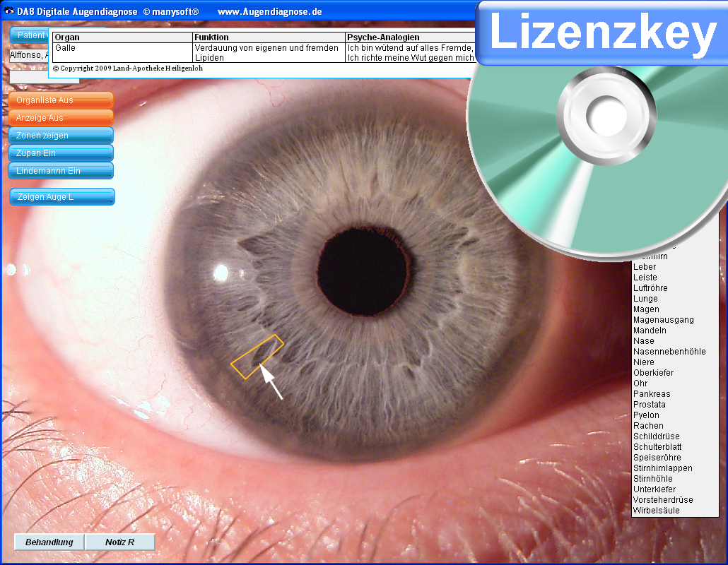Choose Wirbelsäule at the list bottom
This screenshot has width=728, height=565.
click(657, 511)
